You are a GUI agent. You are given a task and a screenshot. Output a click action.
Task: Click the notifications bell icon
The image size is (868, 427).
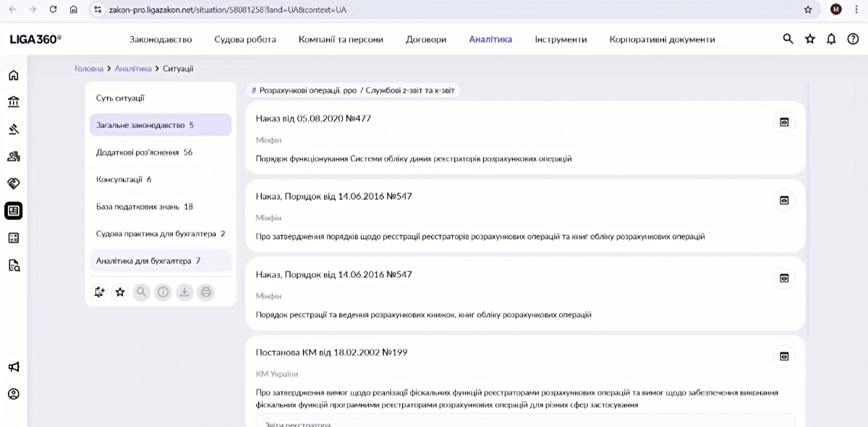(x=832, y=39)
